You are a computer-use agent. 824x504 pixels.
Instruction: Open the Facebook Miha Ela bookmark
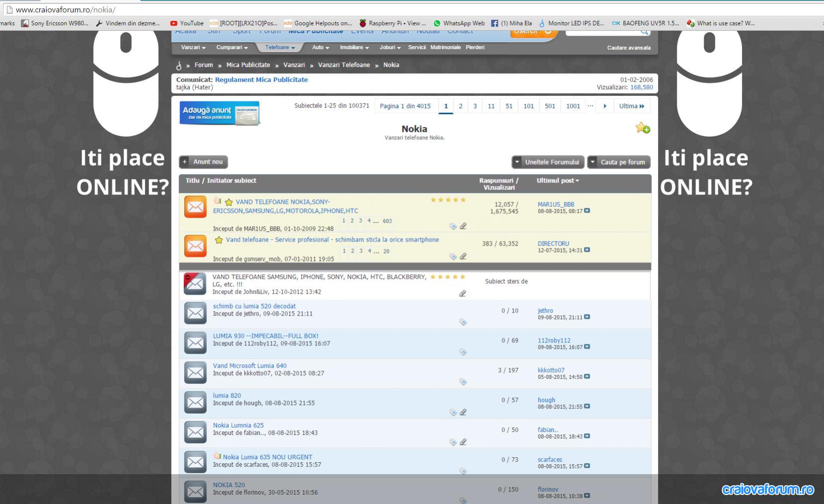[x=511, y=23]
